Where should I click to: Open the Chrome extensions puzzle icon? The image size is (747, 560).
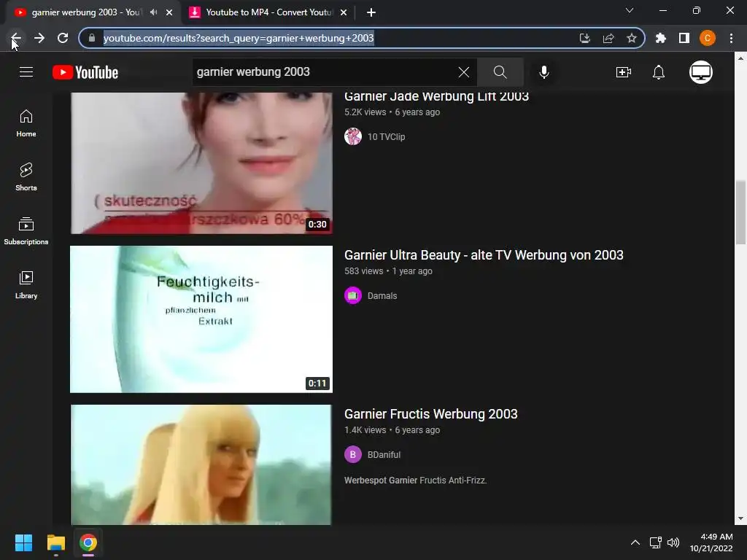pyautogui.click(x=660, y=38)
